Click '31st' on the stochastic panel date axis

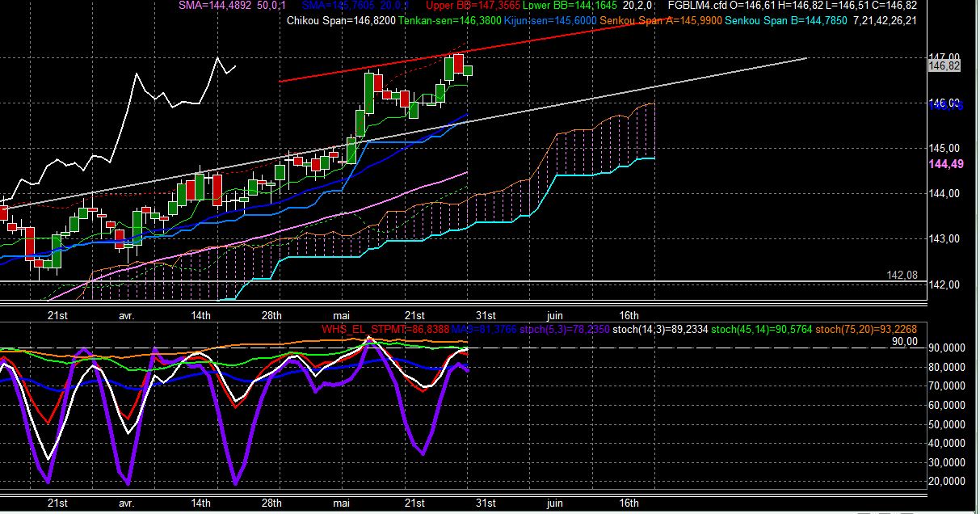485,503
